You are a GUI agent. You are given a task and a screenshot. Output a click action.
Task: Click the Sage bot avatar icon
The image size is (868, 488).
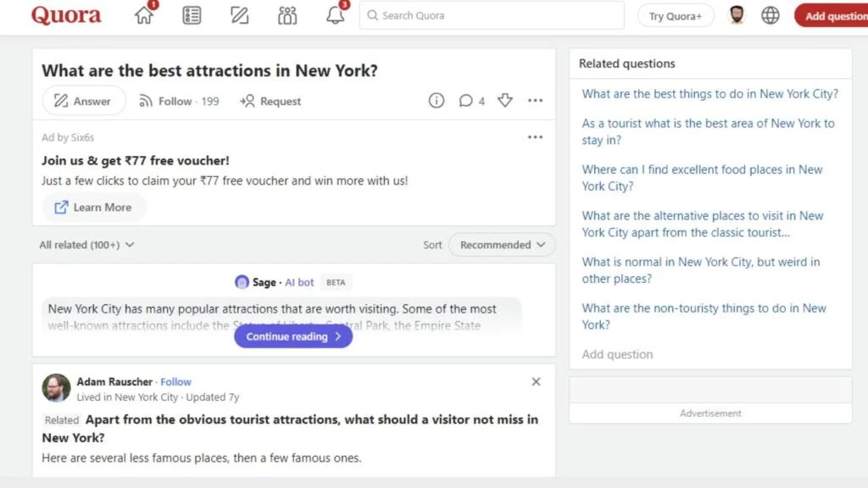(242, 282)
